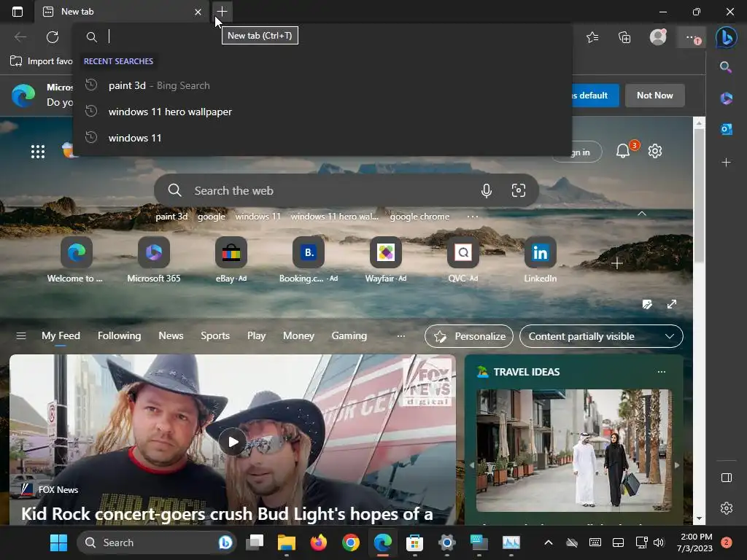The height and width of the screenshot is (560, 747).
Task: Click the Personalize button
Action: click(469, 336)
